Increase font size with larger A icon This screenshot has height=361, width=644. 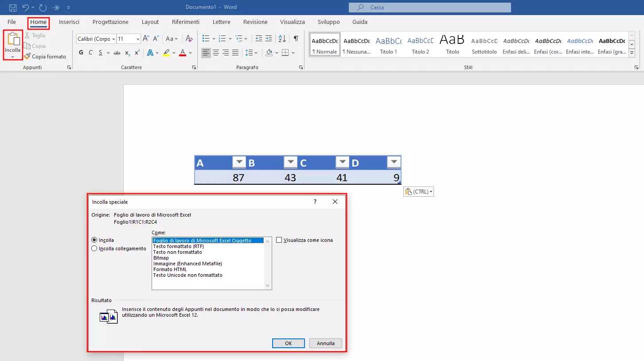[146, 39]
